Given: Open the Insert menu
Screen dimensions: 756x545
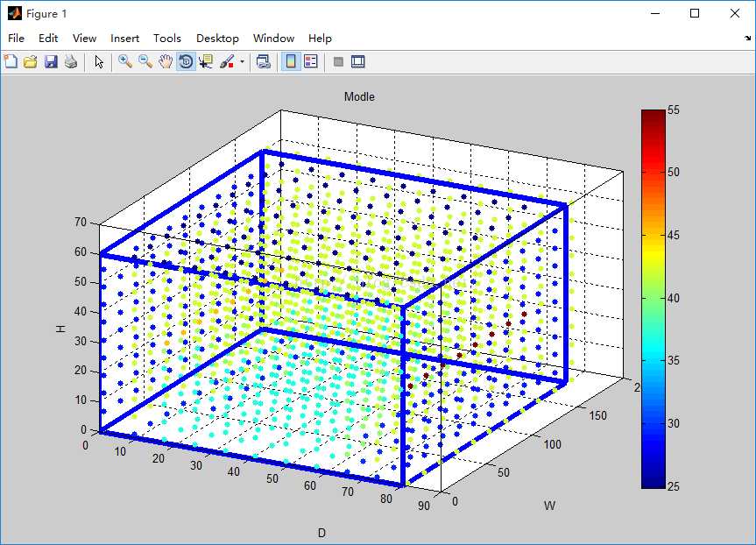Looking at the screenshot, I should click(124, 39).
